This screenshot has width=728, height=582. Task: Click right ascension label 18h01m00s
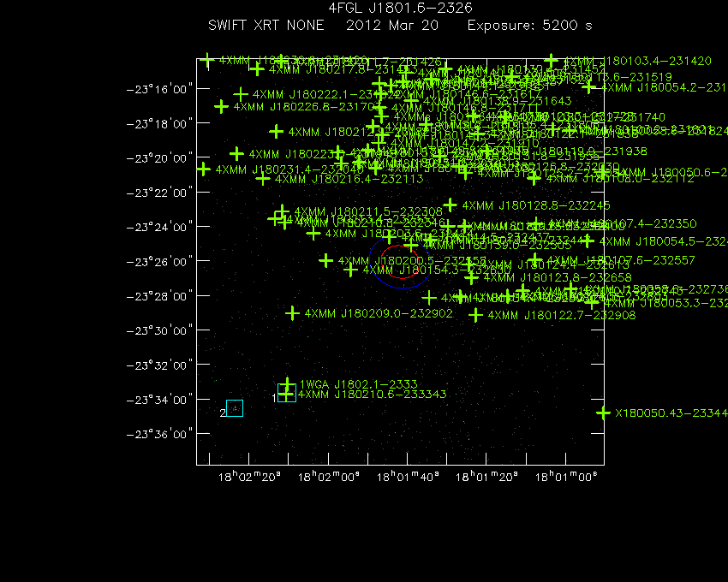click(x=565, y=477)
